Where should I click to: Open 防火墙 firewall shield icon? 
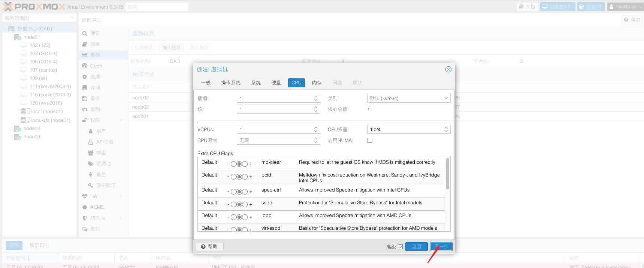pos(85,218)
